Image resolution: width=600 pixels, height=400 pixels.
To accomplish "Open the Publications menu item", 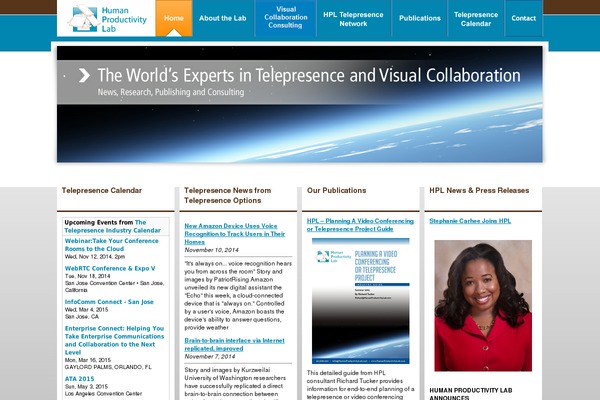I will coord(420,18).
